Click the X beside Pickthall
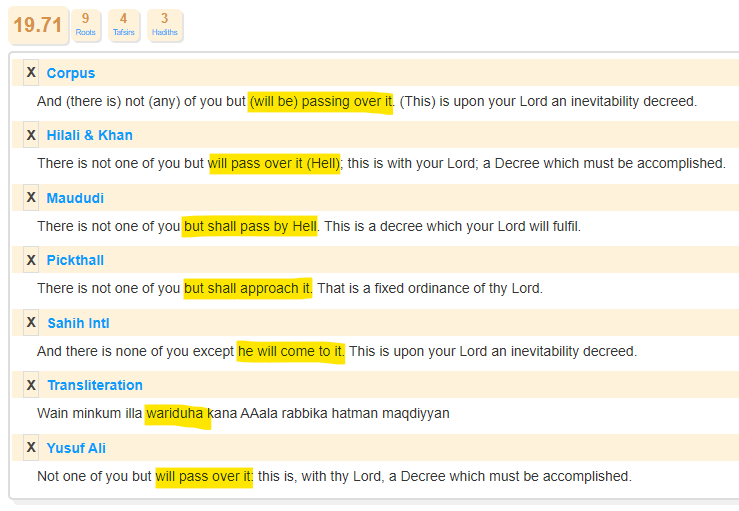The height and width of the screenshot is (511, 739). tap(31, 260)
